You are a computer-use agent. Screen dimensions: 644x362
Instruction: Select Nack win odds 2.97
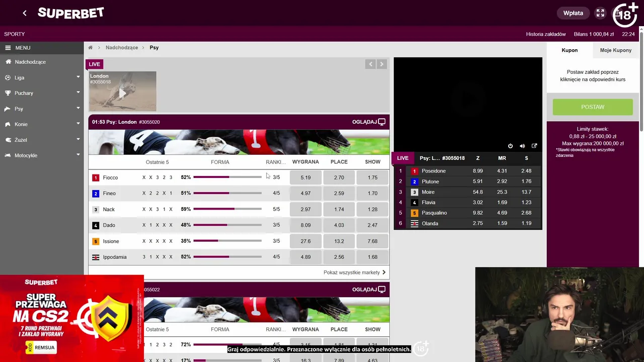[305, 209]
